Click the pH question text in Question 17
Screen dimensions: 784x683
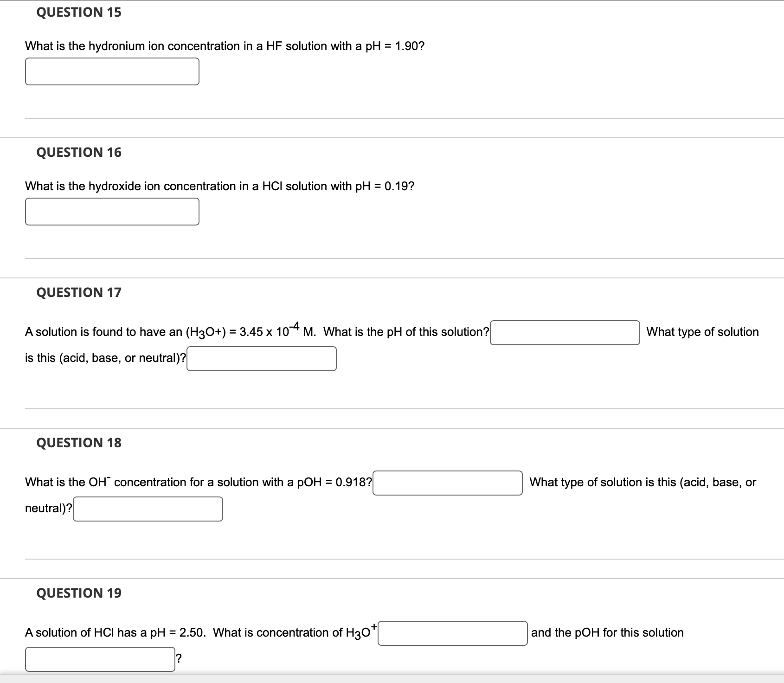[255, 331]
